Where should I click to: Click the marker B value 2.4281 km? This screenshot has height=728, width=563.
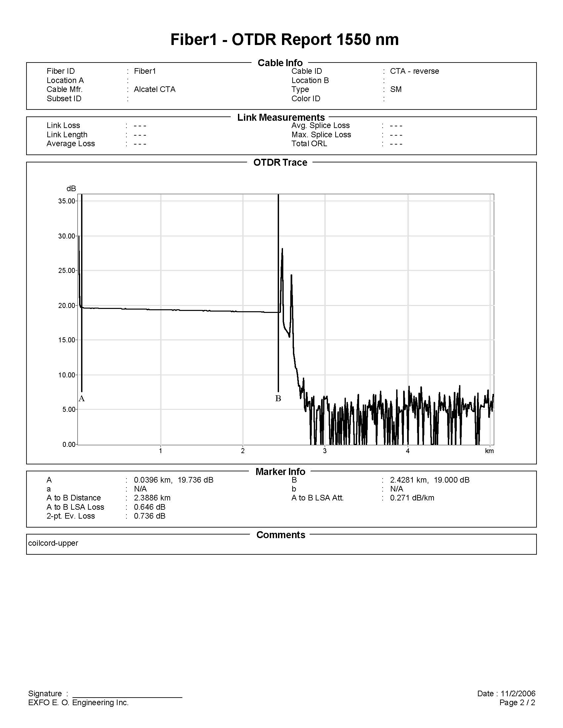coord(409,480)
